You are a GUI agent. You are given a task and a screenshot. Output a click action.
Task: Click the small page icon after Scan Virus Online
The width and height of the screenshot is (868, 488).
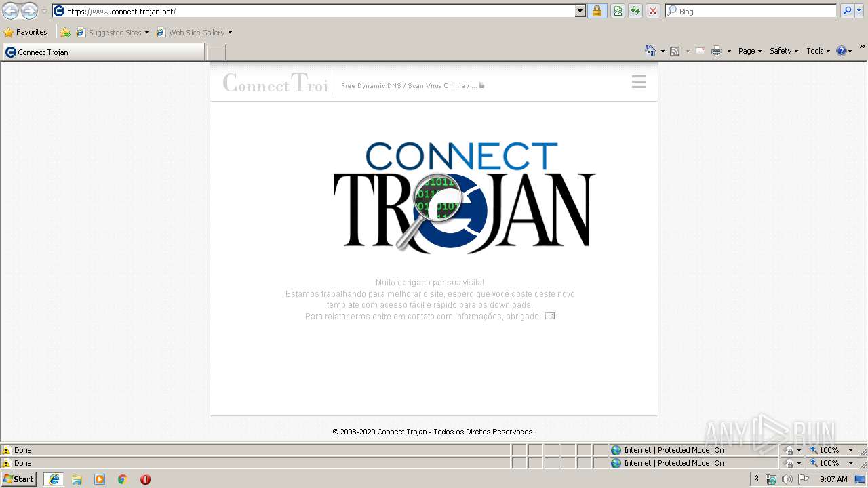pyautogui.click(x=482, y=85)
